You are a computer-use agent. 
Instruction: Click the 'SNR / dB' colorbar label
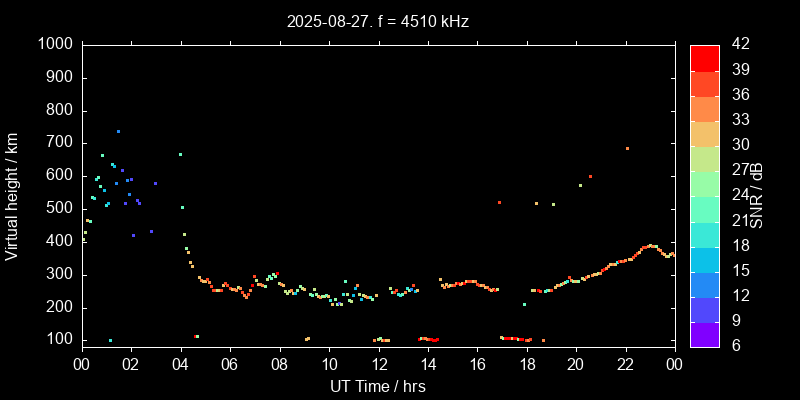[x=756, y=194]
